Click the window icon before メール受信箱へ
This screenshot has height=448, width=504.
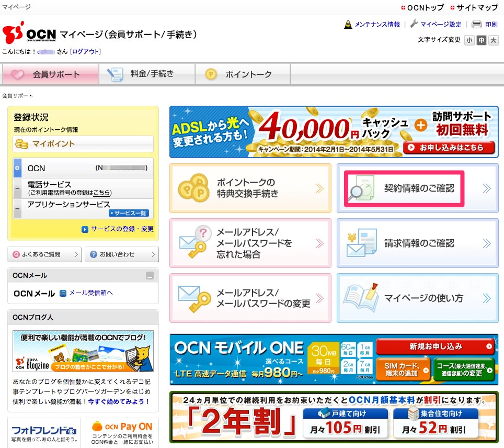(x=63, y=293)
